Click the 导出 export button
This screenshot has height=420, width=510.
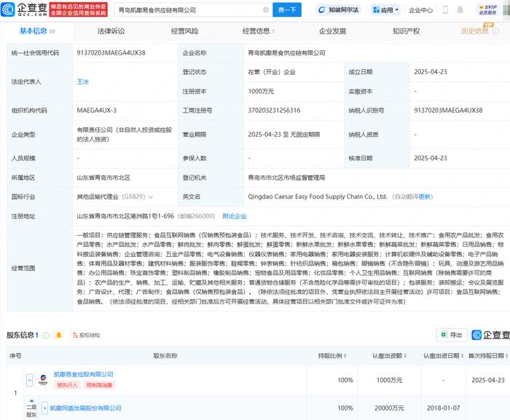[x=452, y=335]
